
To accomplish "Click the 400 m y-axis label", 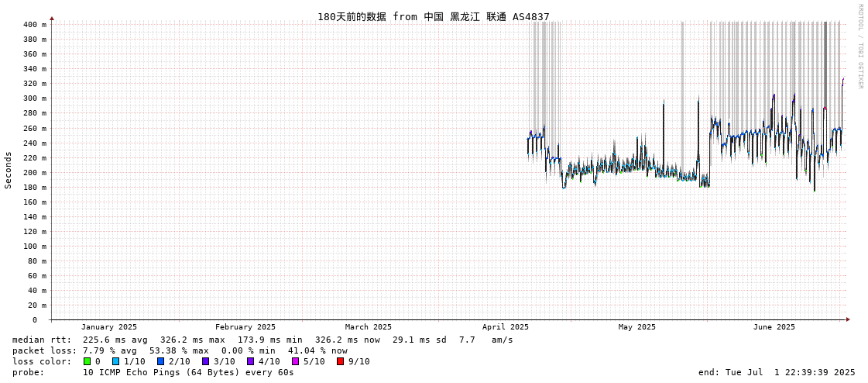I will [35, 24].
